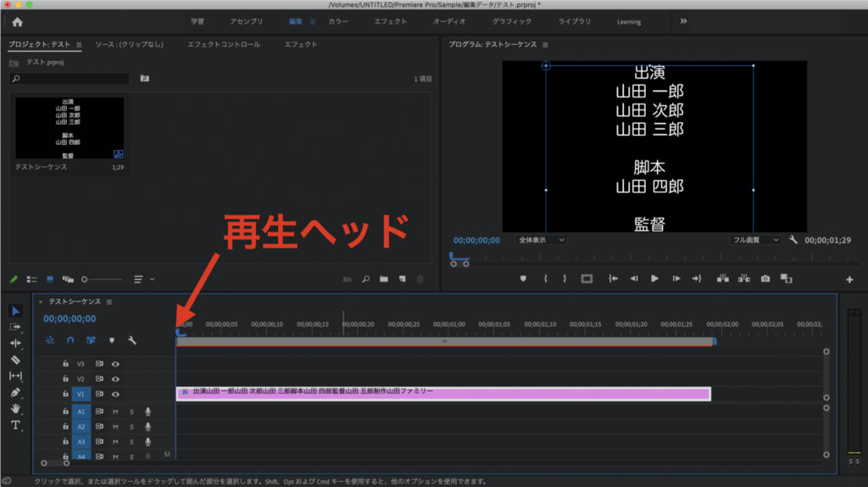Click the Program monitor settings wrench

(x=793, y=240)
